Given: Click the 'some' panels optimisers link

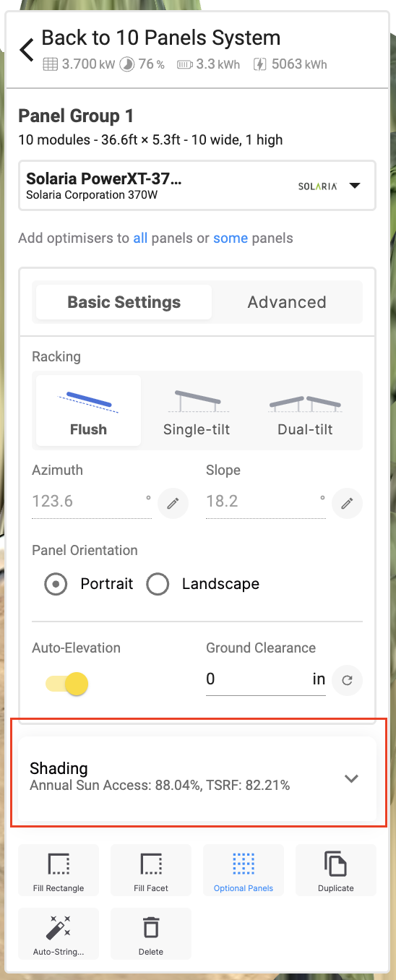Looking at the screenshot, I should coord(231,238).
